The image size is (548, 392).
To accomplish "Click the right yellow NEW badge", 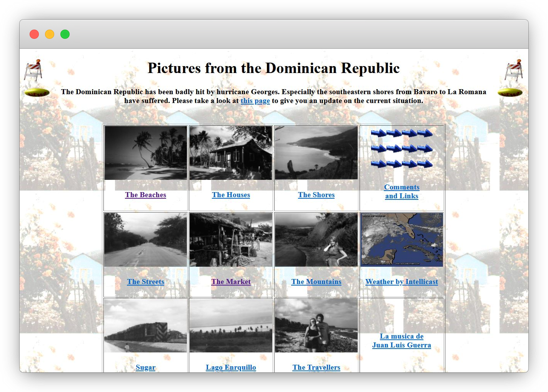I will 510,93.
